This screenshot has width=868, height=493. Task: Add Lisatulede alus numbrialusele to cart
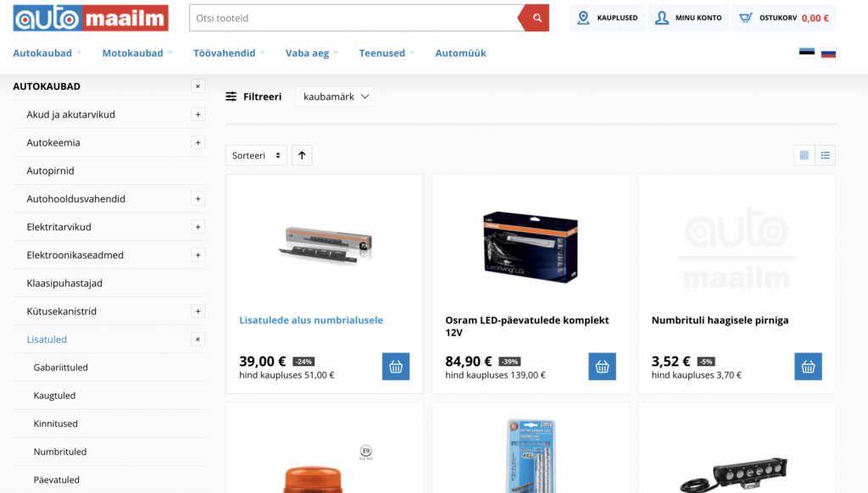(x=396, y=367)
